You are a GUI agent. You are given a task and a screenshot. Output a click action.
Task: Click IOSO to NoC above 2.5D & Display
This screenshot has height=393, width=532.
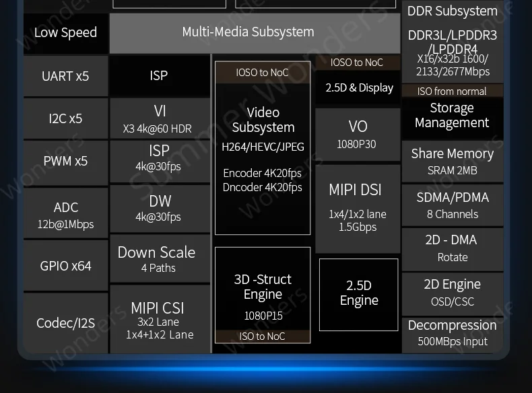pyautogui.click(x=357, y=63)
